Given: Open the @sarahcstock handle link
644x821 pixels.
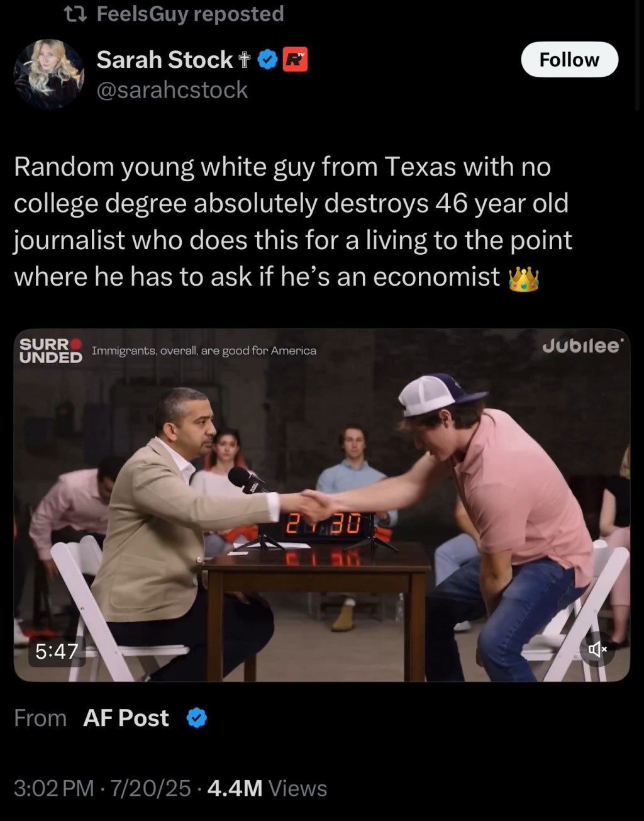Looking at the screenshot, I should point(172,90).
